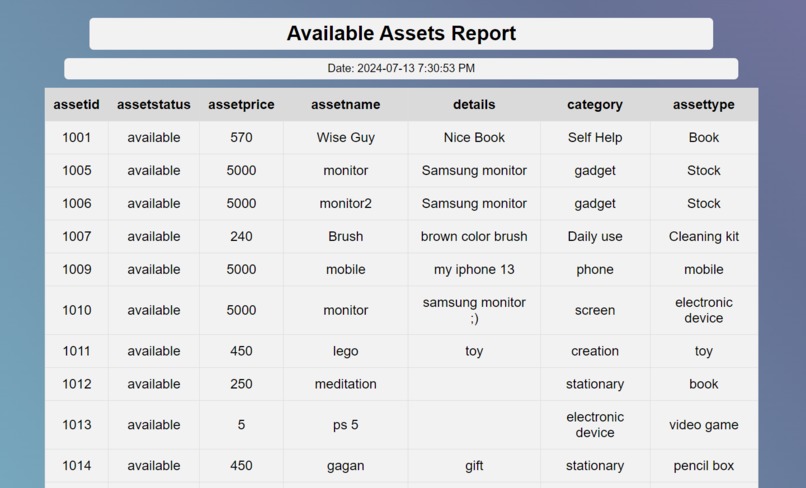Click stationary category in meditation row
The height and width of the screenshot is (488, 806).
[595, 384]
